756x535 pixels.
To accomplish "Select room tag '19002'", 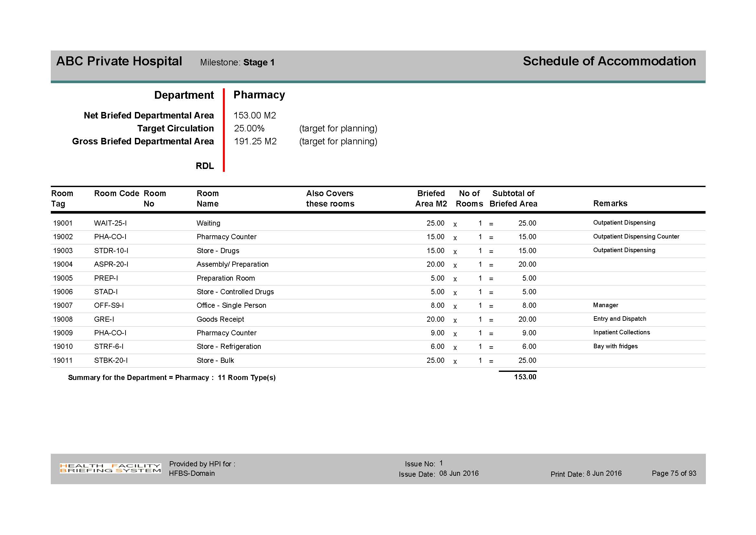I will (63, 237).
